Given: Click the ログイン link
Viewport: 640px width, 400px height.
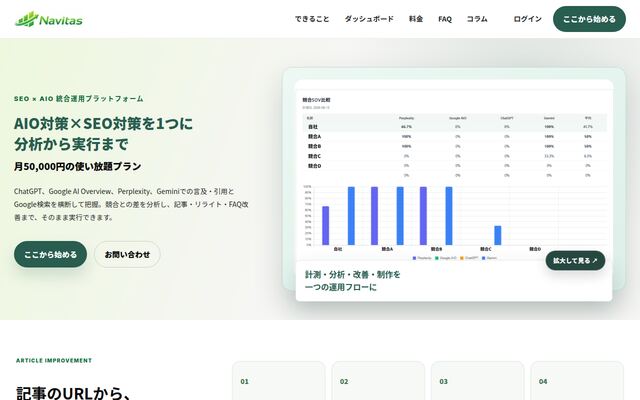Looking at the screenshot, I should (x=527, y=19).
